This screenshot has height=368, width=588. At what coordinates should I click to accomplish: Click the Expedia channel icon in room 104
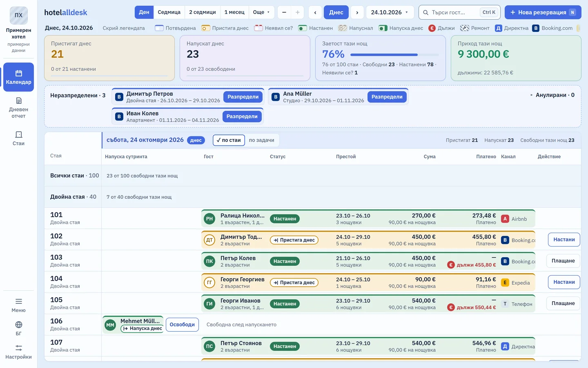(x=505, y=283)
